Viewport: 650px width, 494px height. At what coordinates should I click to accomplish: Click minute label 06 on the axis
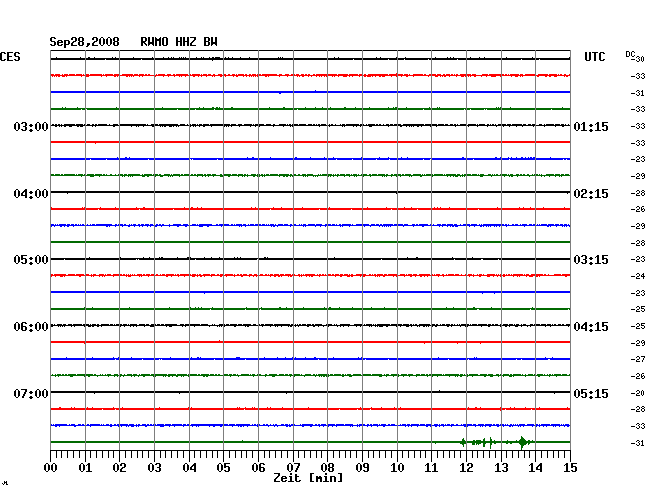pos(258,467)
